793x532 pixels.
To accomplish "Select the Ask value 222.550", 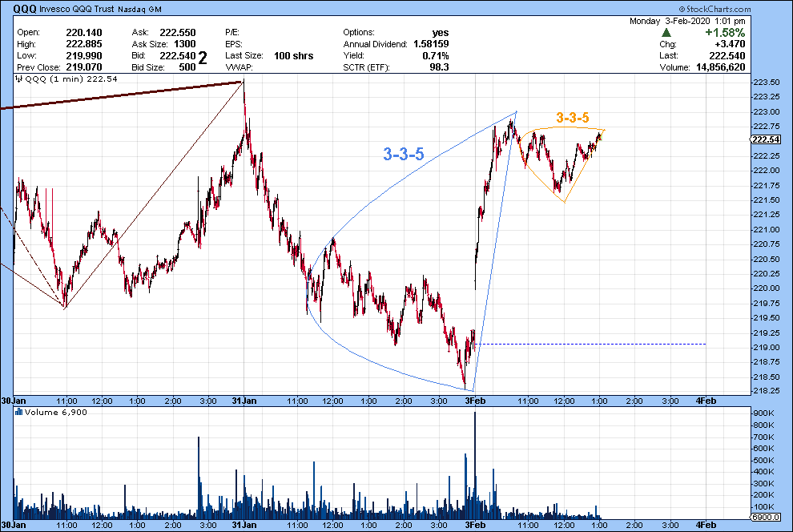I will pyautogui.click(x=178, y=32).
